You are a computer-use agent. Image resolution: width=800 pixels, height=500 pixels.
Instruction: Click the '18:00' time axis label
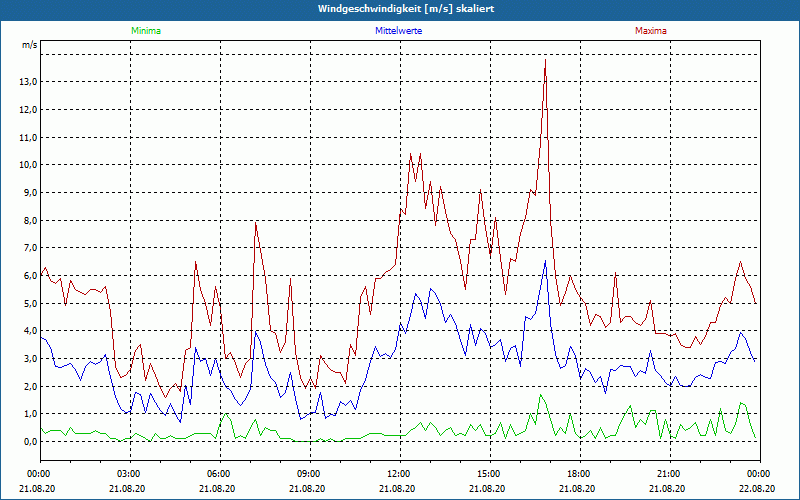[578, 474]
